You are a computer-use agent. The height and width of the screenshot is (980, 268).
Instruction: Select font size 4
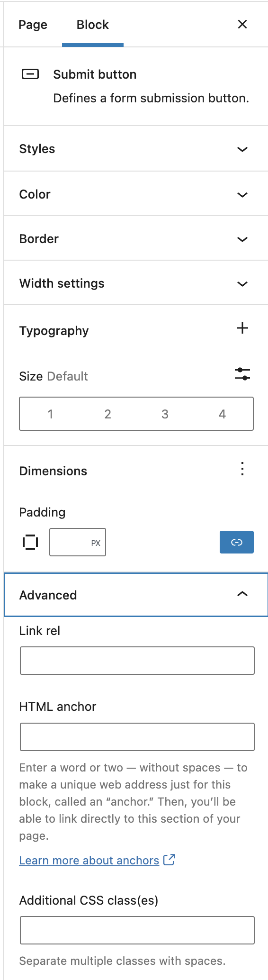(x=222, y=414)
